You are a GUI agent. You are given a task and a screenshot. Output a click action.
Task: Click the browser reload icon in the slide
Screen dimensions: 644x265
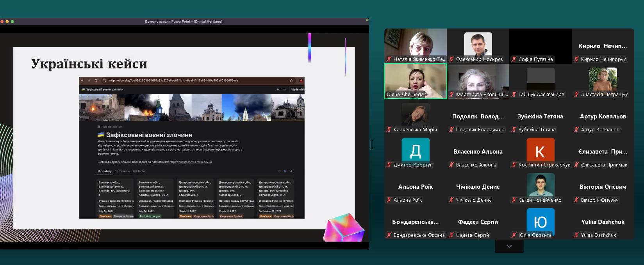coord(96,81)
